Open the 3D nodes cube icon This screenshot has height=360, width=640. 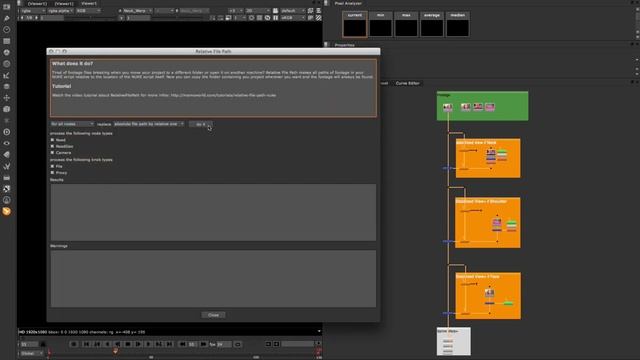(x=7, y=109)
